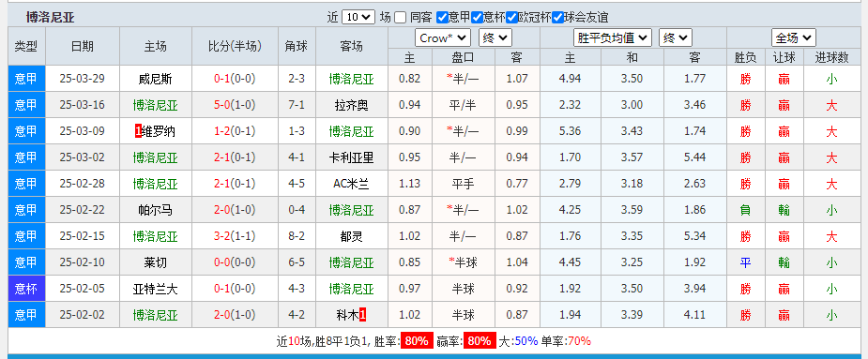Open the 全场 dropdown

(794, 38)
